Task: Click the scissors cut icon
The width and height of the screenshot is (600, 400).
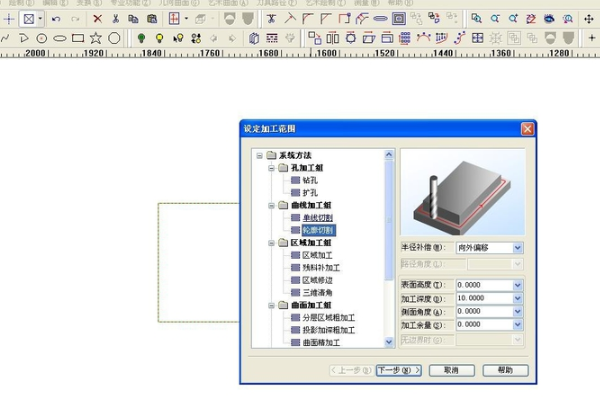Action: (x=116, y=18)
